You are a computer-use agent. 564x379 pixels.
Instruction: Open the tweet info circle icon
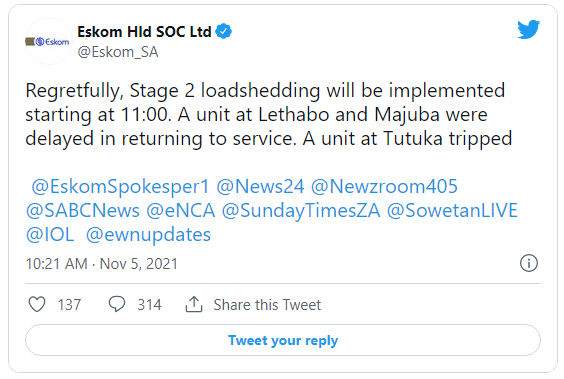tap(529, 263)
